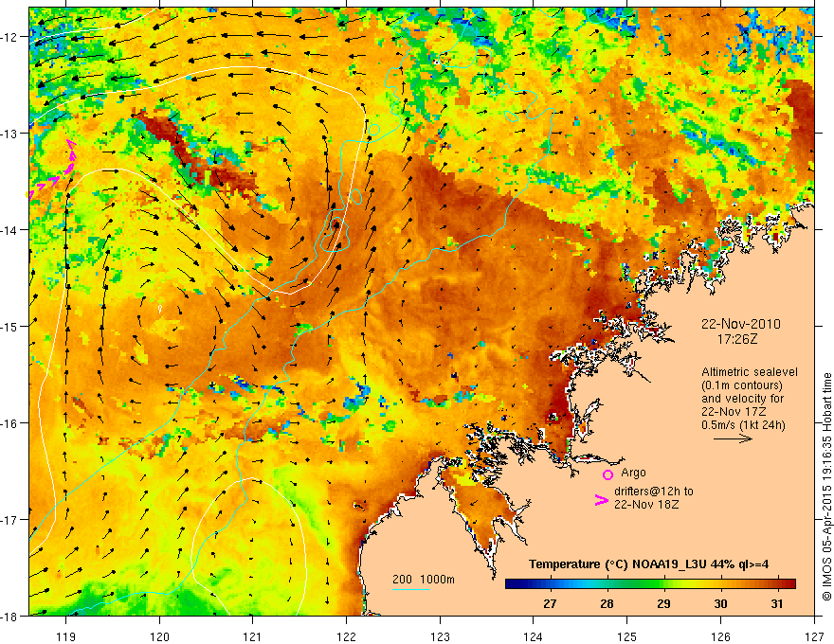The image size is (834, 644).
Task: Click the 125 longitude axis label
Action: [x=627, y=636]
